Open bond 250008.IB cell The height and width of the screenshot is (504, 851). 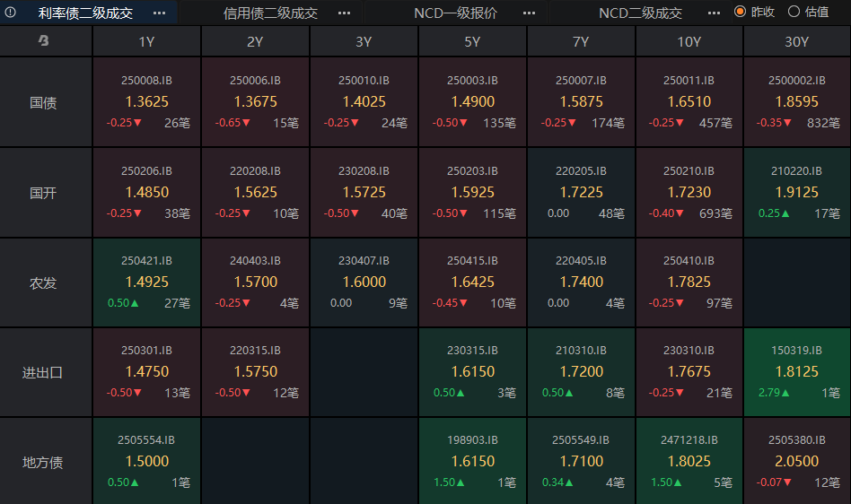click(x=146, y=102)
